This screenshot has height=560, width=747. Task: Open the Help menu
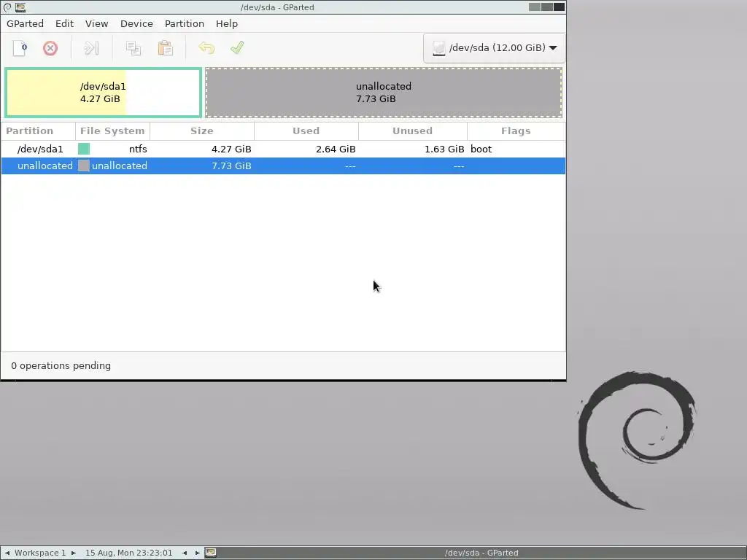click(x=227, y=24)
